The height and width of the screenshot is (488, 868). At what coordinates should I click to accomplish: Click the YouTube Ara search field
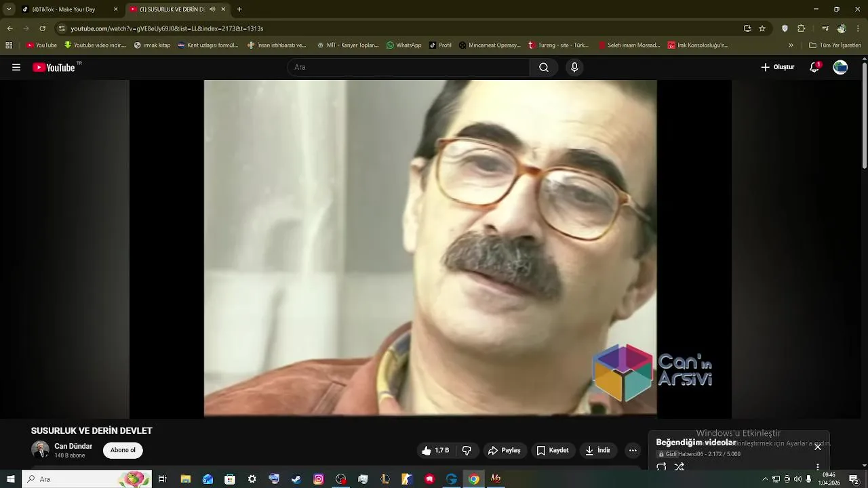pyautogui.click(x=408, y=67)
